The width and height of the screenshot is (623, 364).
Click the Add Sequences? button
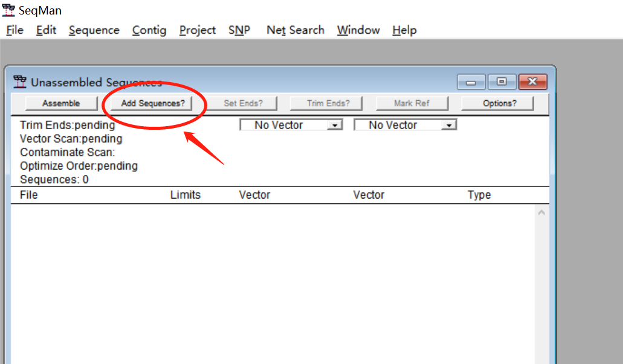(x=153, y=103)
